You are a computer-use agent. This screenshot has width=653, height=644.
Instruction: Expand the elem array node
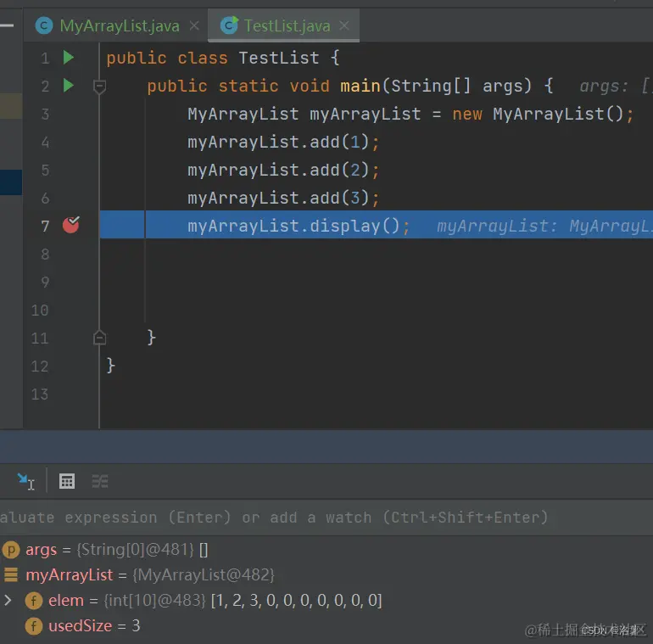click(8, 600)
